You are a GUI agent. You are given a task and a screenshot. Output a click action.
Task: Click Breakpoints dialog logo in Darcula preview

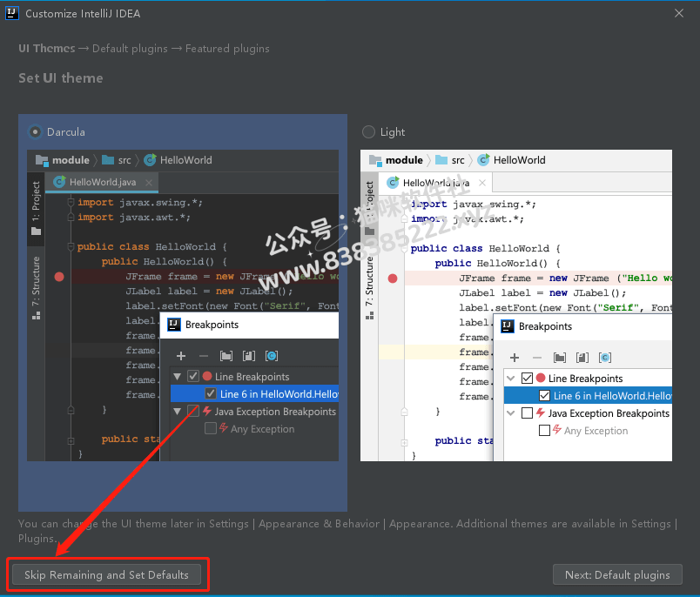coord(173,325)
